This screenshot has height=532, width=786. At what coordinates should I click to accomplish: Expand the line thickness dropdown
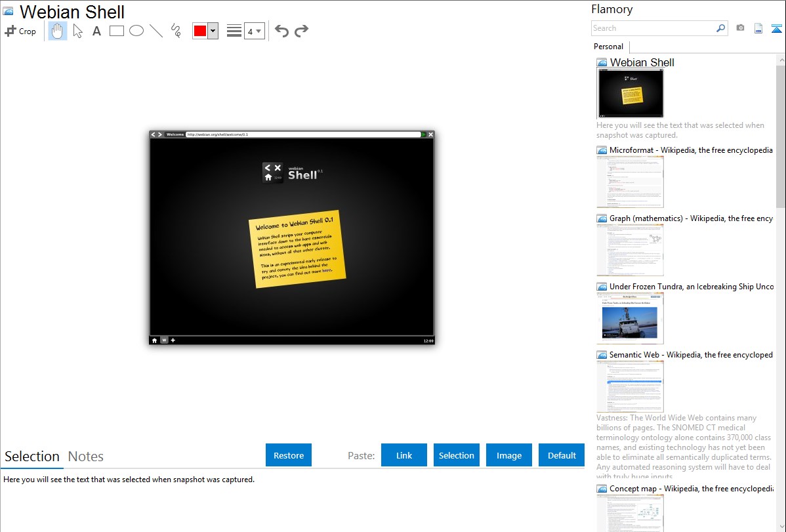[255, 31]
